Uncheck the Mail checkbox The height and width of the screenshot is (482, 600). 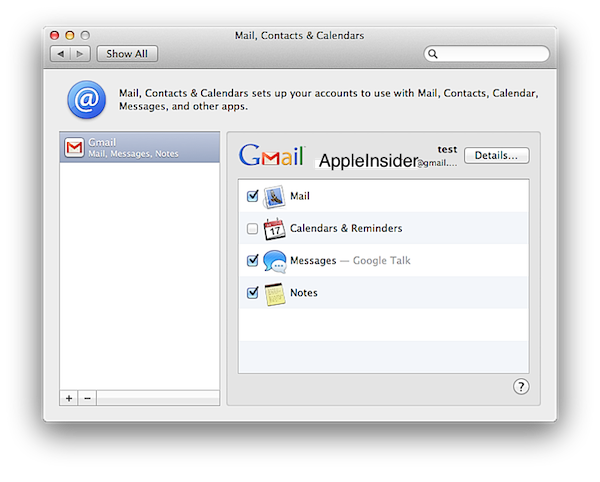point(253,196)
